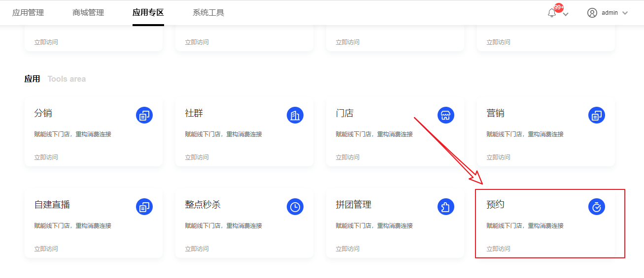
Task: Click the 分销 card title
Action: (43, 113)
